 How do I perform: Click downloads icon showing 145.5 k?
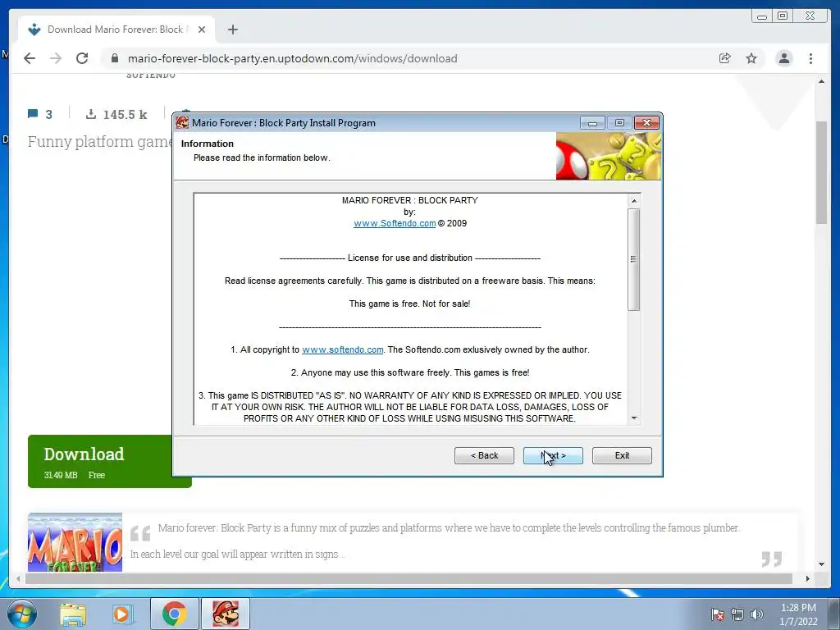click(x=91, y=113)
